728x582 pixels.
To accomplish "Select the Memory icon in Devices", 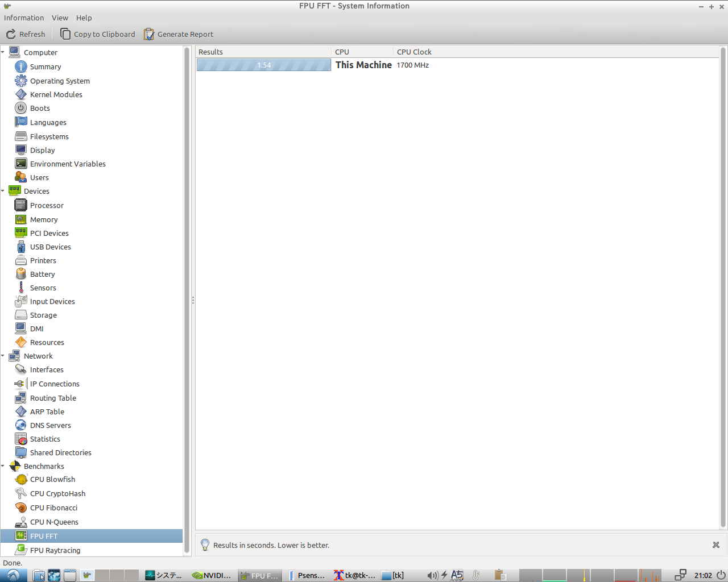I will 21,219.
